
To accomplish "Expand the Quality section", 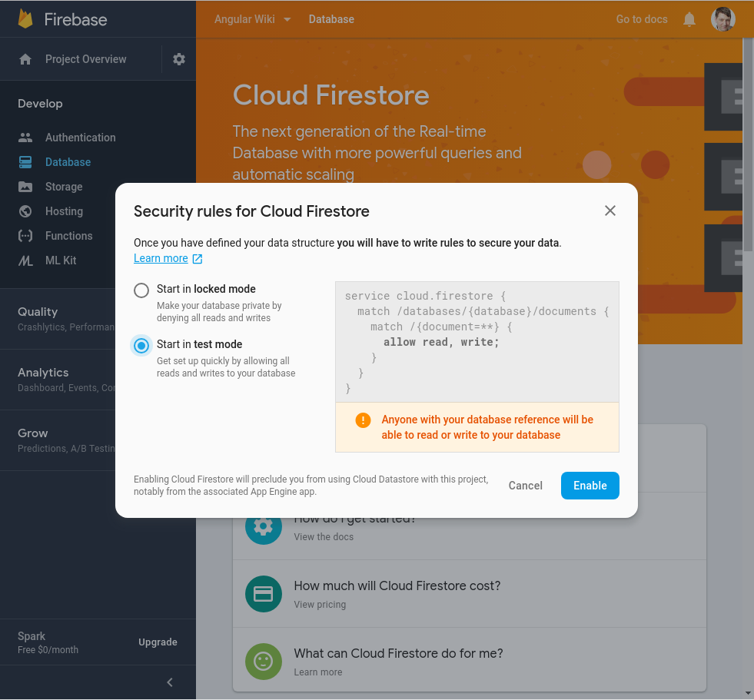I will pos(38,312).
